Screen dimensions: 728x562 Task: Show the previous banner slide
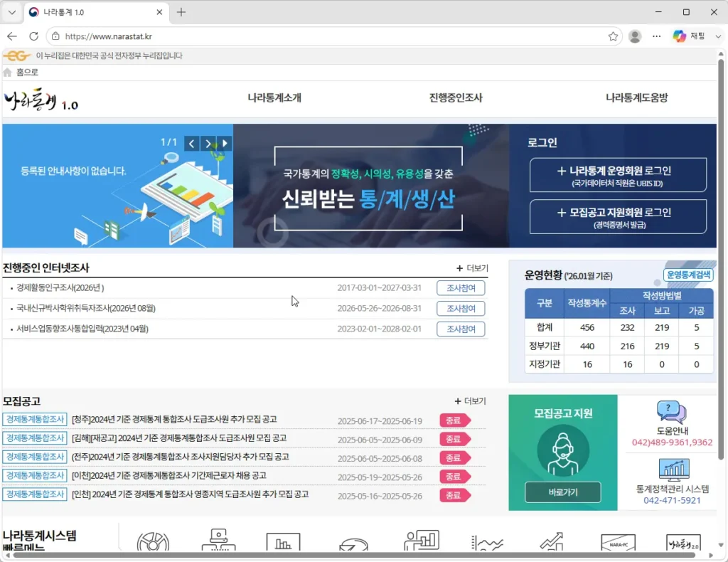(x=192, y=144)
